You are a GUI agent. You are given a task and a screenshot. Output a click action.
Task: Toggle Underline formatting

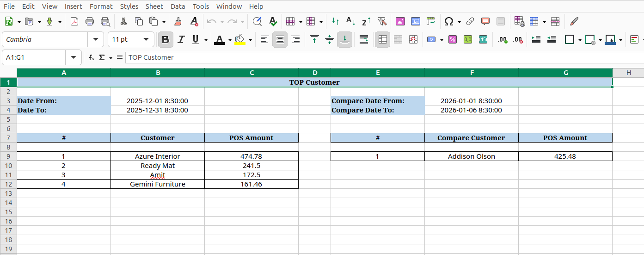click(x=196, y=40)
